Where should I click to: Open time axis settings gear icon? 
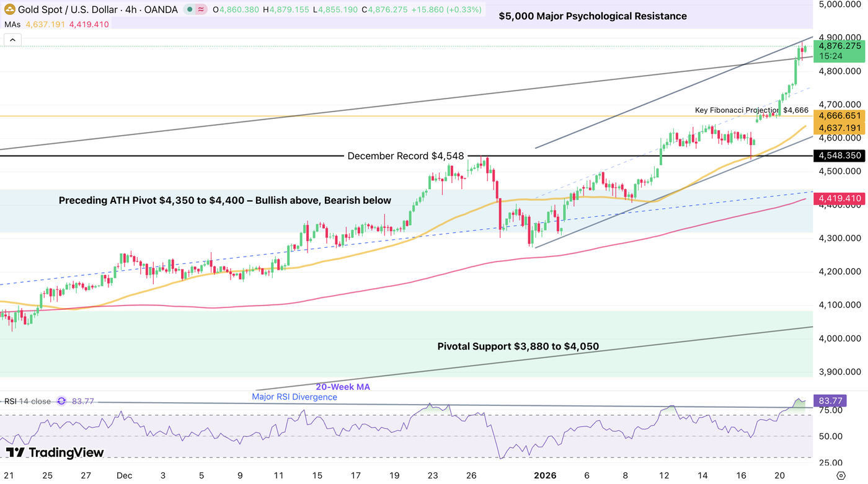(x=840, y=475)
